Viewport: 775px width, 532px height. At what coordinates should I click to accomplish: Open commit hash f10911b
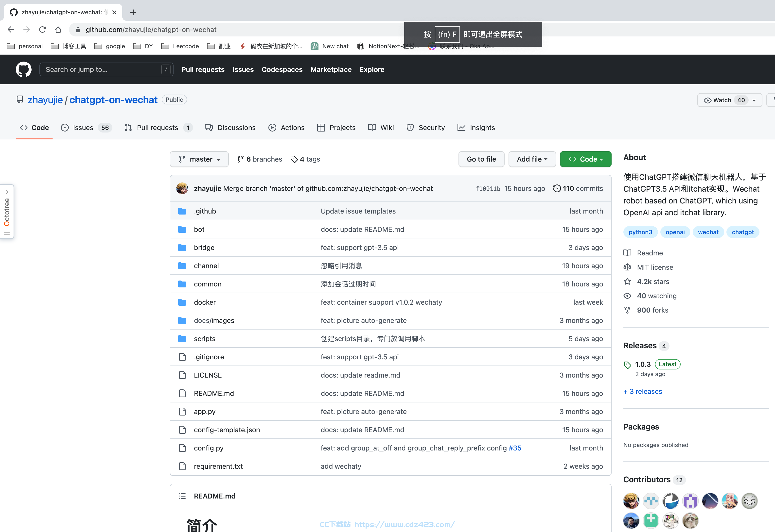pyautogui.click(x=488, y=189)
